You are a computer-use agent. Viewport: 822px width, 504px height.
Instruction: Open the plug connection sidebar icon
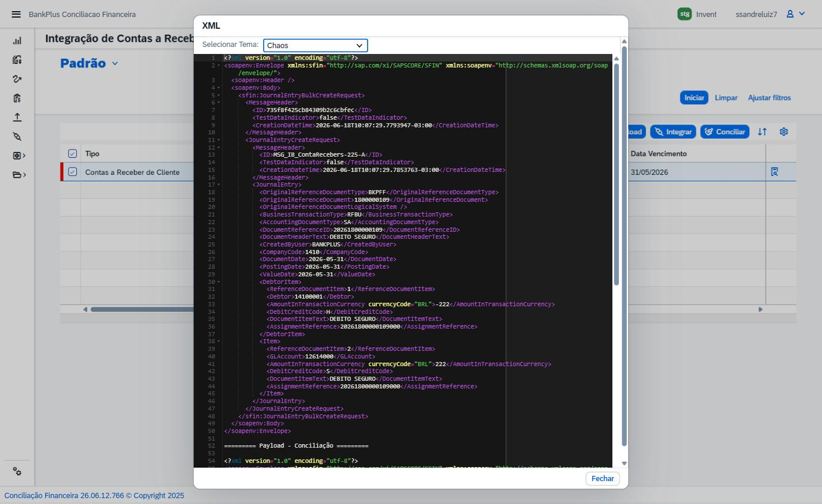coord(17,136)
